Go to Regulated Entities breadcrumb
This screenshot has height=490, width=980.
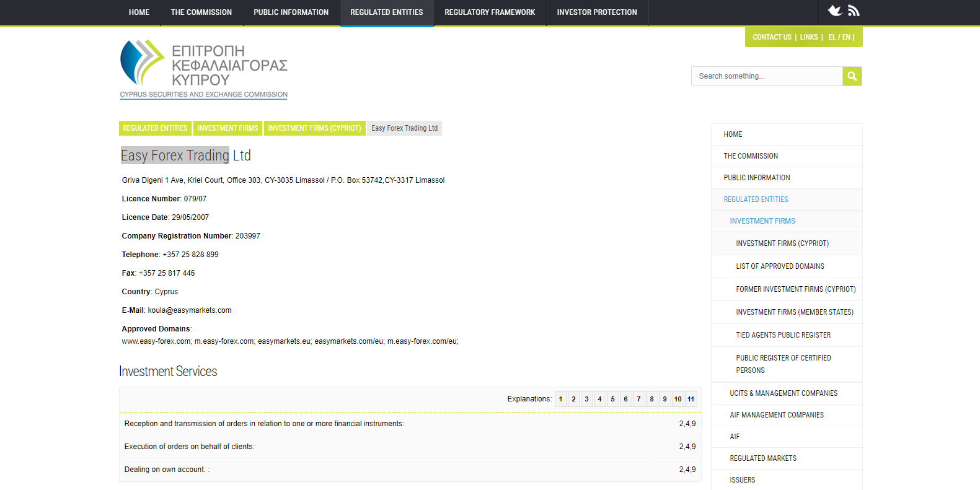[x=155, y=128]
